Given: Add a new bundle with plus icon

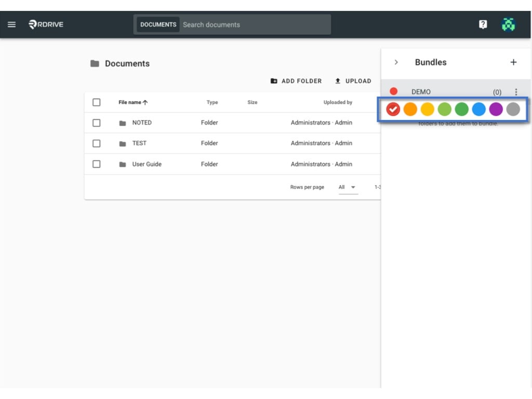Looking at the screenshot, I should (513, 62).
